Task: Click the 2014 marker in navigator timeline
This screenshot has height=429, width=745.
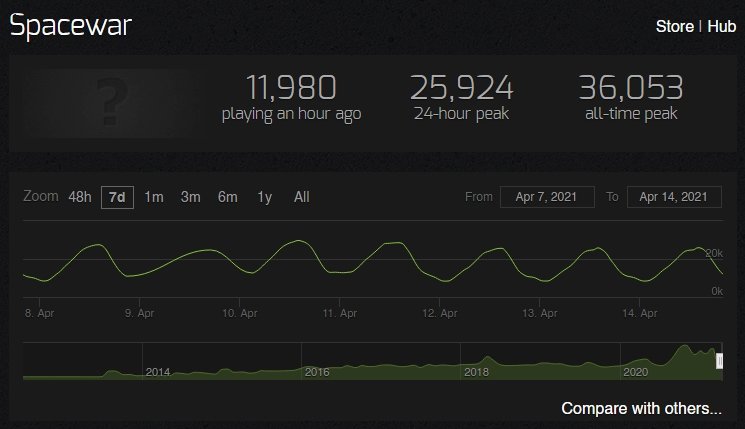Action: tap(158, 372)
